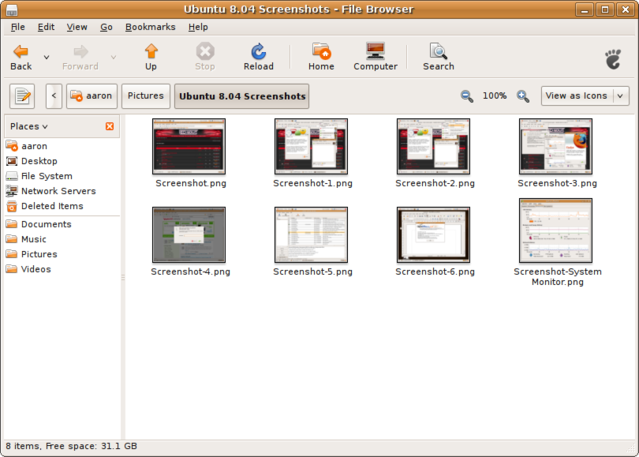Select File System in Places sidebar
This screenshot has height=457, width=639.
tap(62, 176)
